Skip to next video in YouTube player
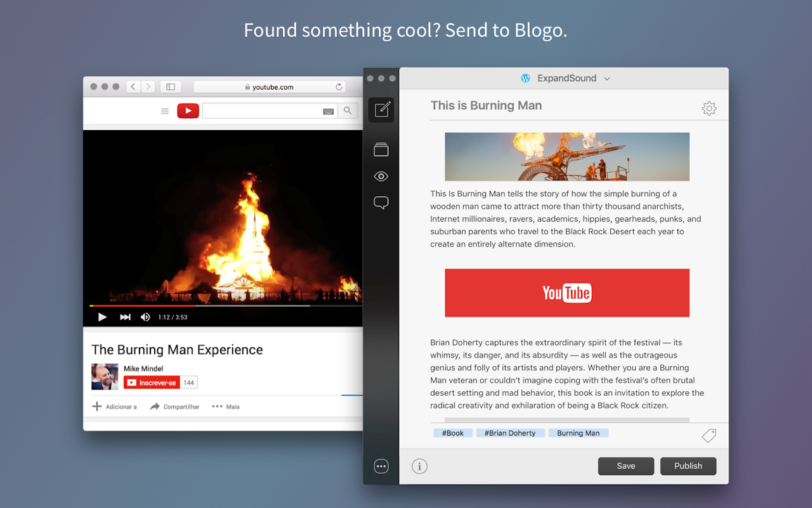 (x=125, y=317)
